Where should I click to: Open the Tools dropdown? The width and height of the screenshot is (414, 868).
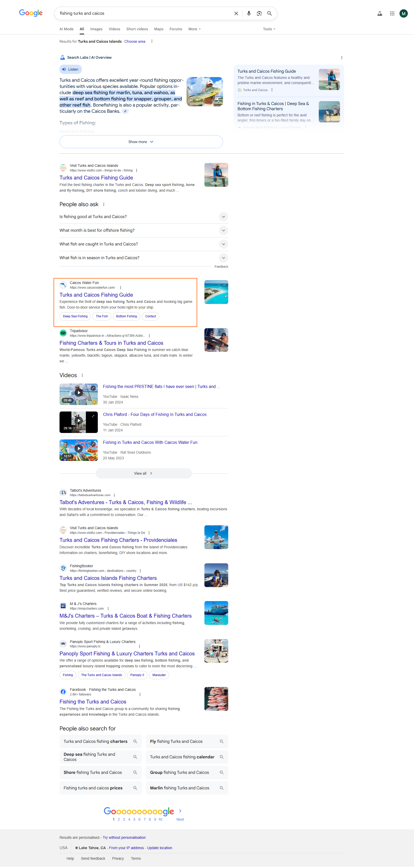269,29
